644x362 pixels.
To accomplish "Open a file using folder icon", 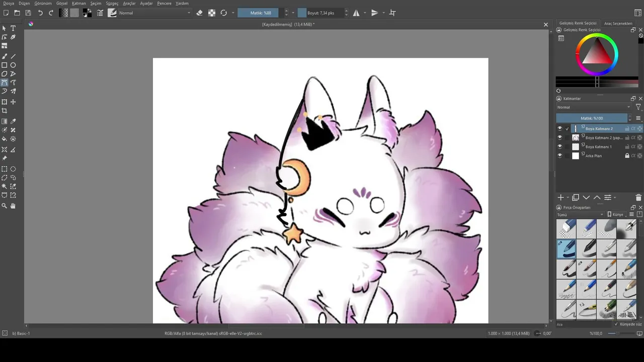I will click(17, 13).
